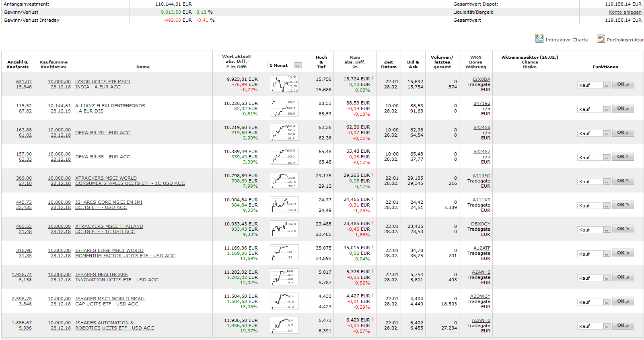The image size is (644, 340).
Task: Click the Interaktive Charts candlestick icon
Action: 539,39
